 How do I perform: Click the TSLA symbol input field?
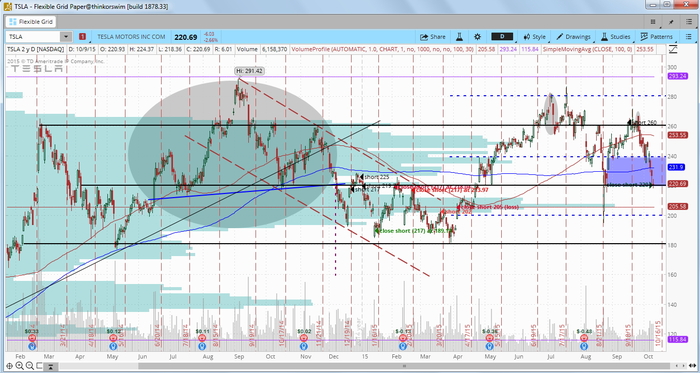click(33, 37)
